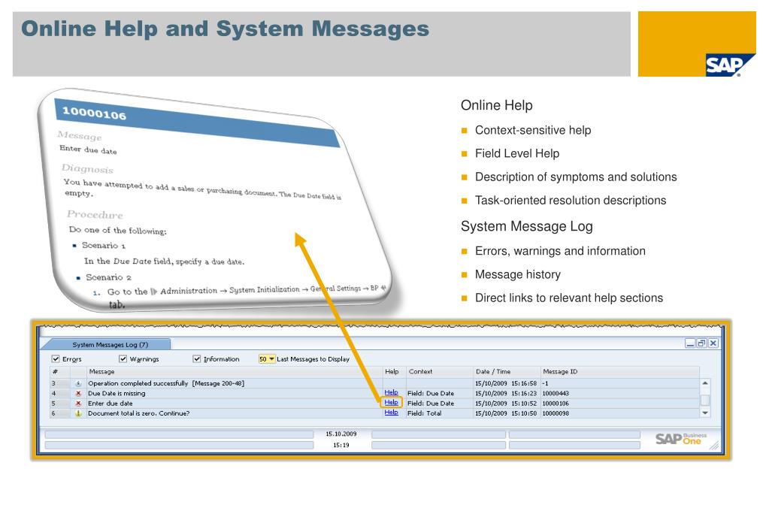
Task: Toggle the Warnings checkbox
Action: [x=123, y=359]
